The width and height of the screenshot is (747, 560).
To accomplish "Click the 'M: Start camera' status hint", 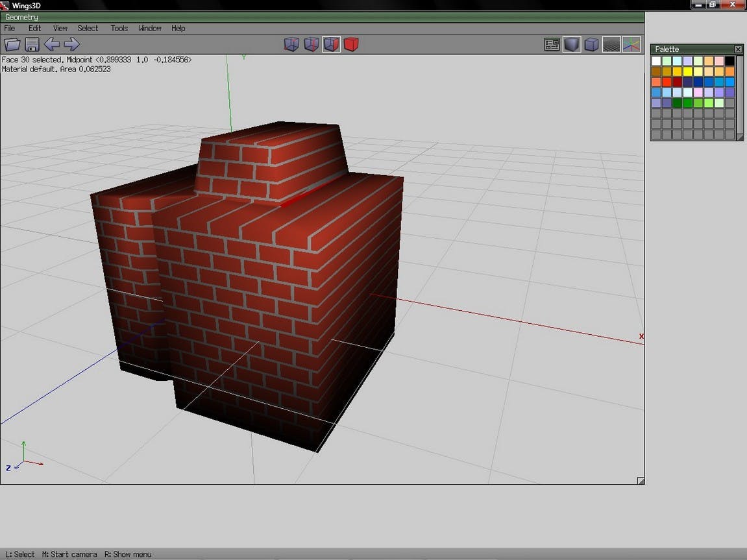I will pos(69,554).
